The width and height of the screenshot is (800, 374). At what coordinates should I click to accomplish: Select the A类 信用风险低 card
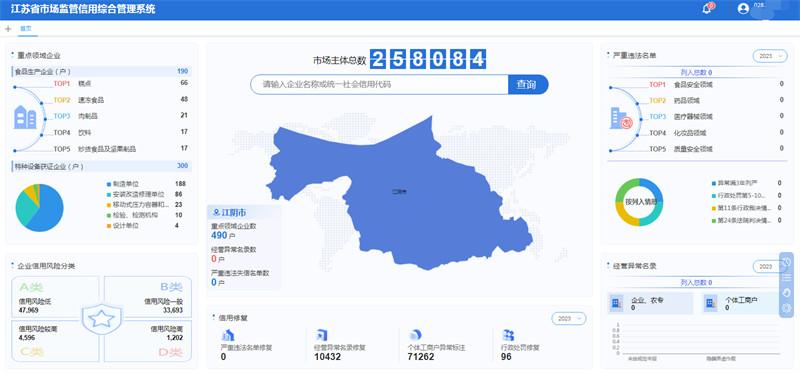click(x=55, y=297)
